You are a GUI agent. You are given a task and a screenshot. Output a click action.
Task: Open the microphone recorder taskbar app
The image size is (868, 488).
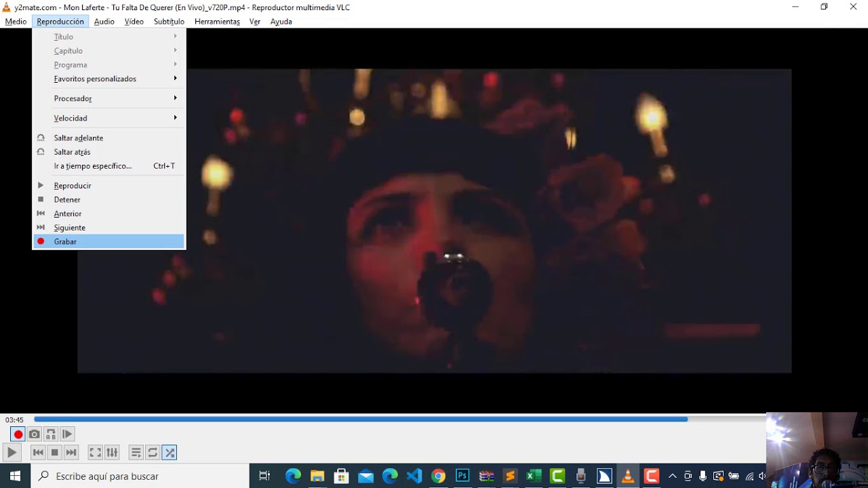[x=580, y=476]
